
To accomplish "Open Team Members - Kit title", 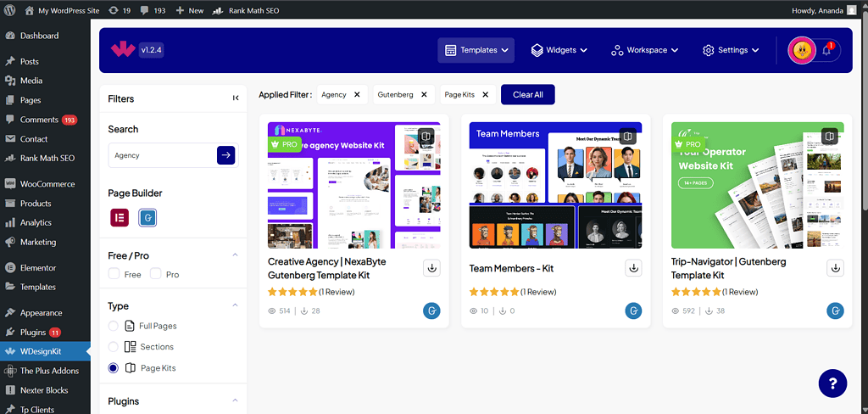I will (511, 268).
